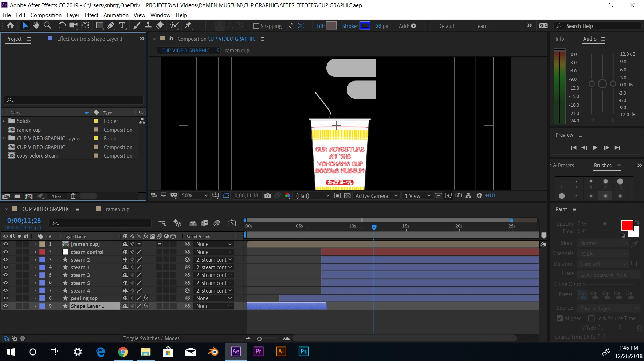The height and width of the screenshot is (361, 644).
Task: Select the Rotation tool
Action: coord(62,25)
